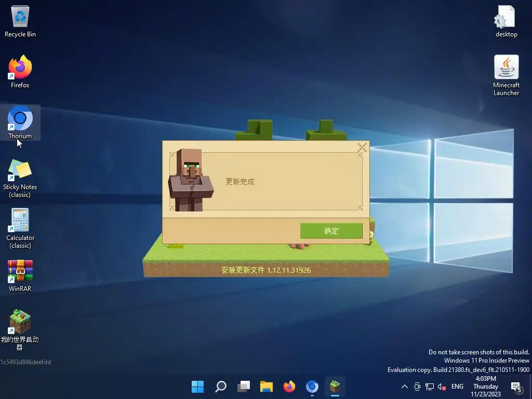Screen dimensions: 532x399
Task: Select the Minecraft Launcher Java icon
Action: pyautogui.click(x=506, y=76)
